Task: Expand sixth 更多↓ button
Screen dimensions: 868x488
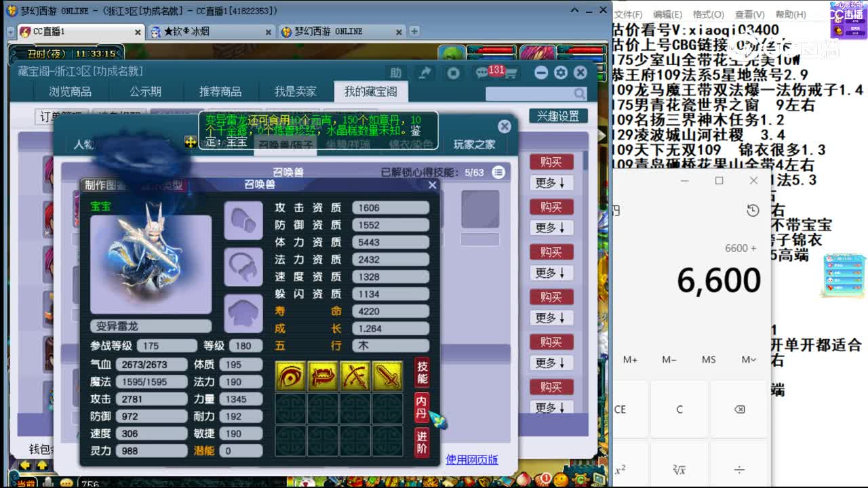Action: point(551,407)
